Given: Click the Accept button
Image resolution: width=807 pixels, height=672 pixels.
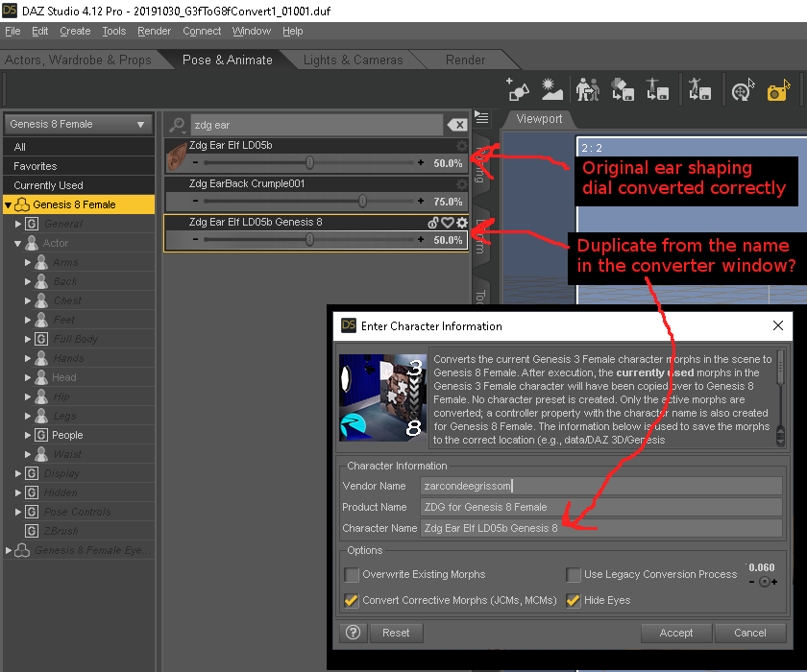Looking at the screenshot, I should point(675,633).
